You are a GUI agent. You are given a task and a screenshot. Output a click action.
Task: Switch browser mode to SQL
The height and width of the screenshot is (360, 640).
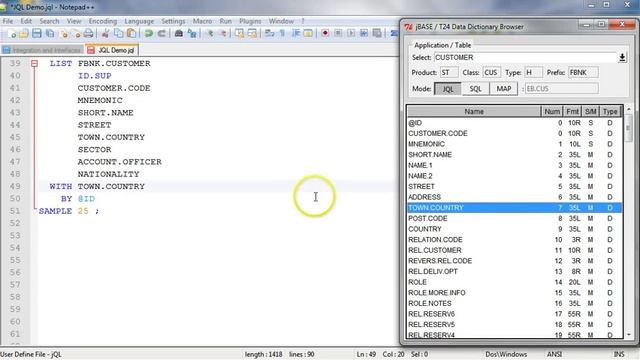point(476,89)
